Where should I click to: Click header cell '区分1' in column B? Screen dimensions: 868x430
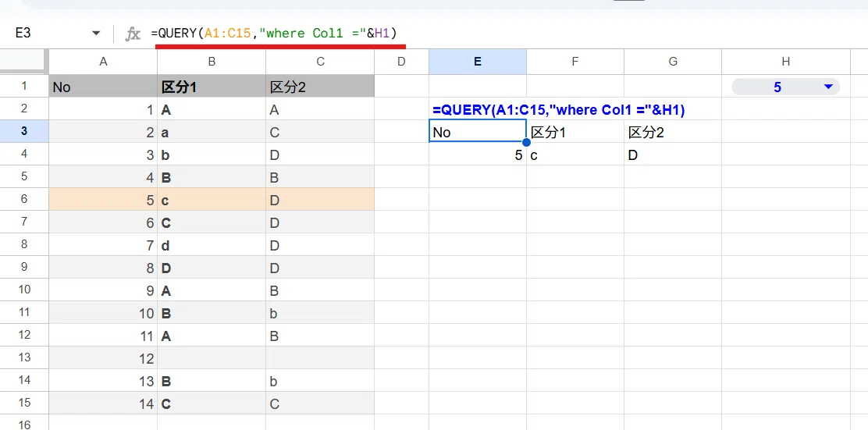tap(212, 87)
